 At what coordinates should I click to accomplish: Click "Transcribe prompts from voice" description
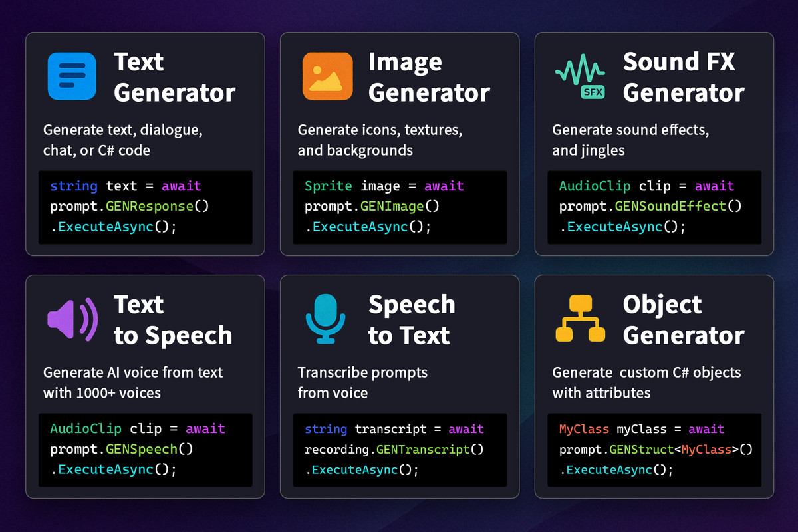point(362,382)
